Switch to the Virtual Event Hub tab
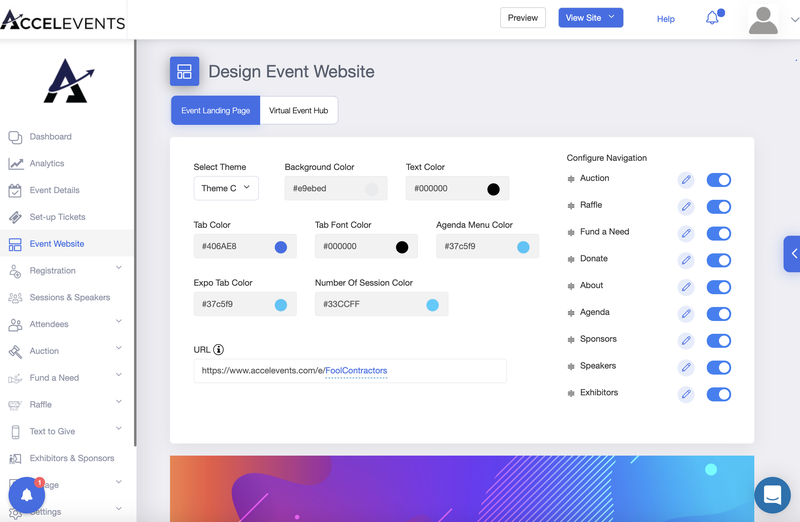This screenshot has width=800, height=522. tap(298, 111)
